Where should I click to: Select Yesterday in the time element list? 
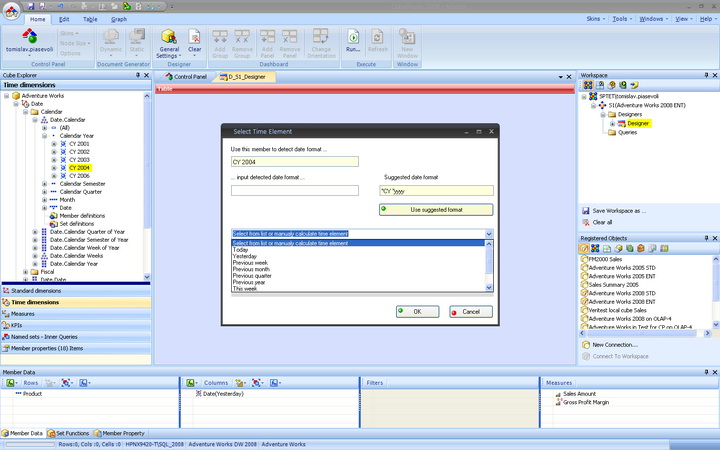(245, 256)
